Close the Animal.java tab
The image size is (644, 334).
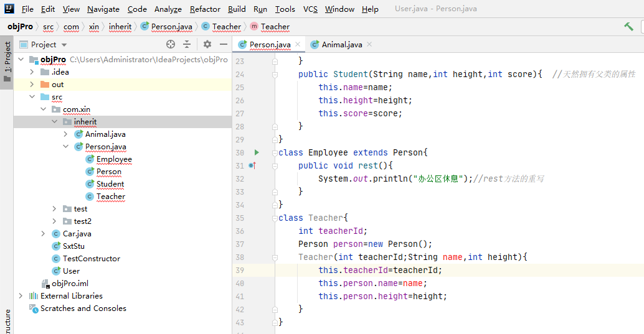point(369,44)
